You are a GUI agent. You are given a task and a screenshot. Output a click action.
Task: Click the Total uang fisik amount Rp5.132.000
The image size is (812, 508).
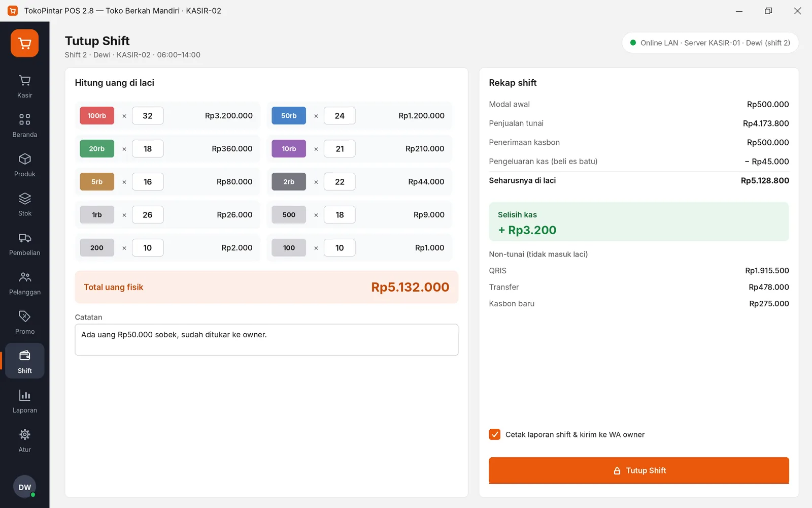point(410,287)
